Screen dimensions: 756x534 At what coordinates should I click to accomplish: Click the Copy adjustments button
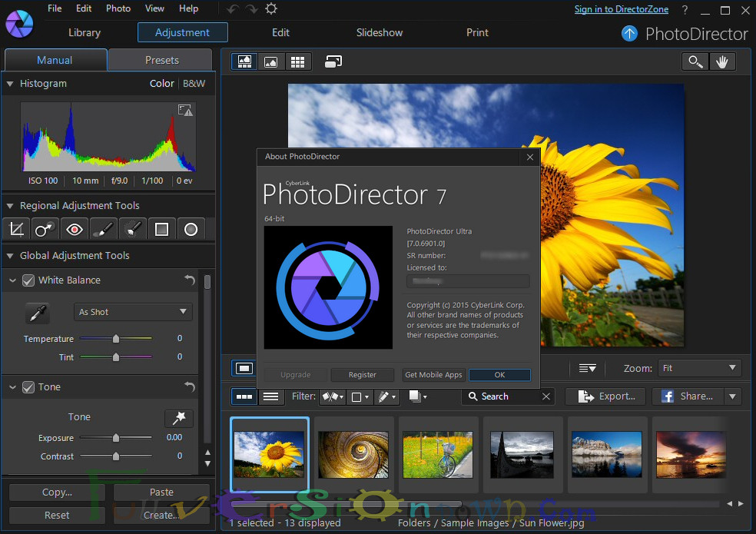click(57, 493)
